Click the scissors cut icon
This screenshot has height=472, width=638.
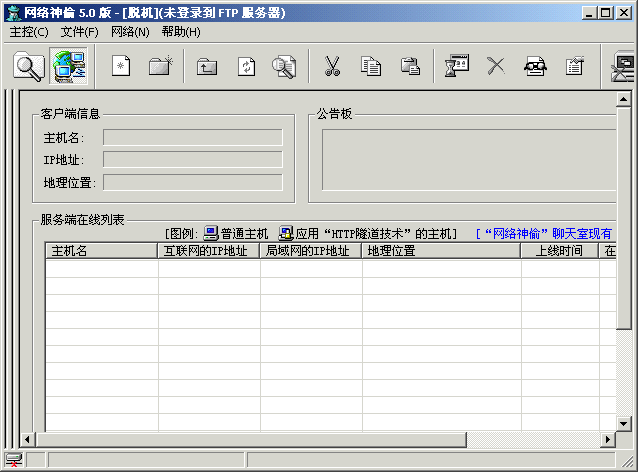tap(332, 67)
